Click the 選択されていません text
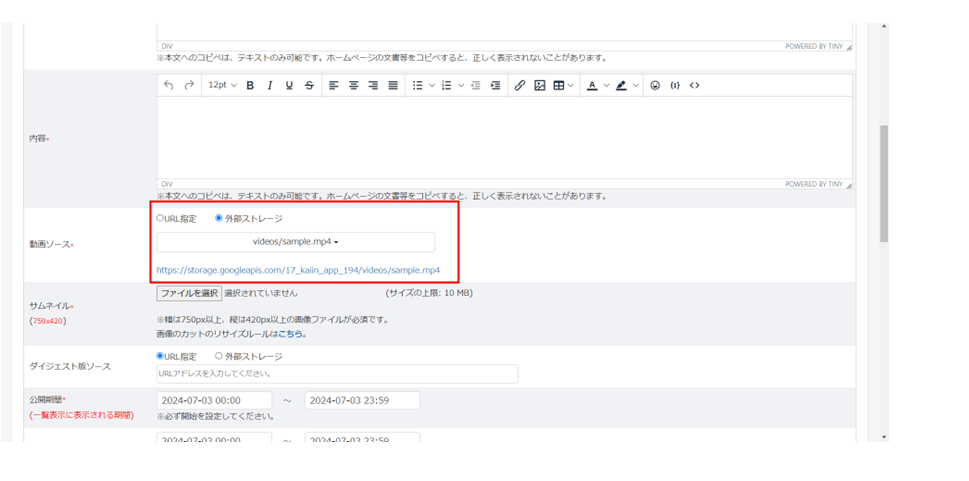 click(x=261, y=293)
